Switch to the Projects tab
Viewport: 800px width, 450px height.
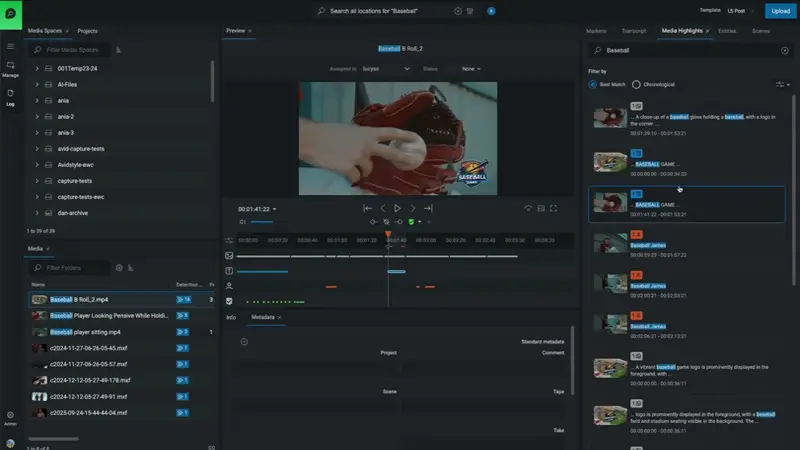click(87, 31)
